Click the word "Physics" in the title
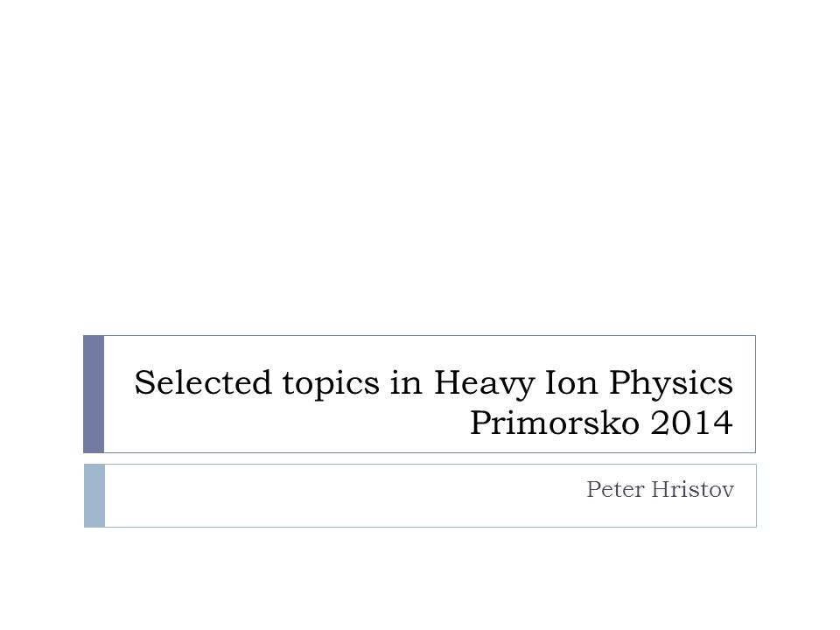Viewport: 840px width, 630px height. point(671,385)
